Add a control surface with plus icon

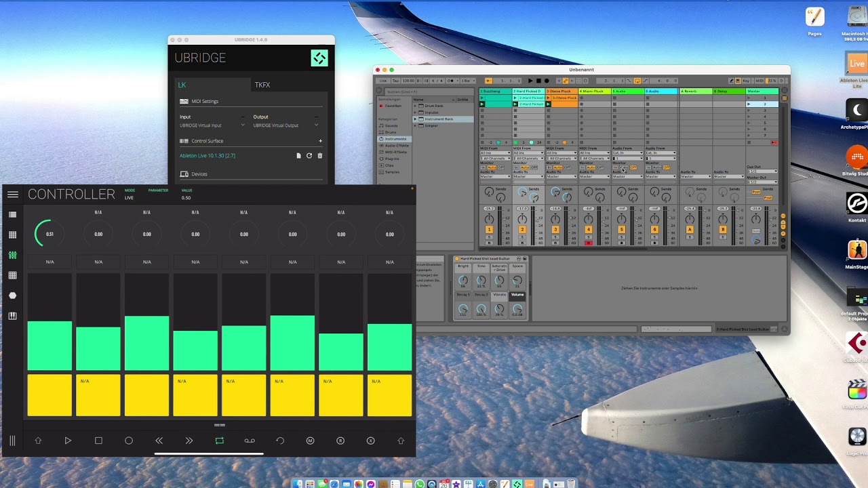[320, 141]
